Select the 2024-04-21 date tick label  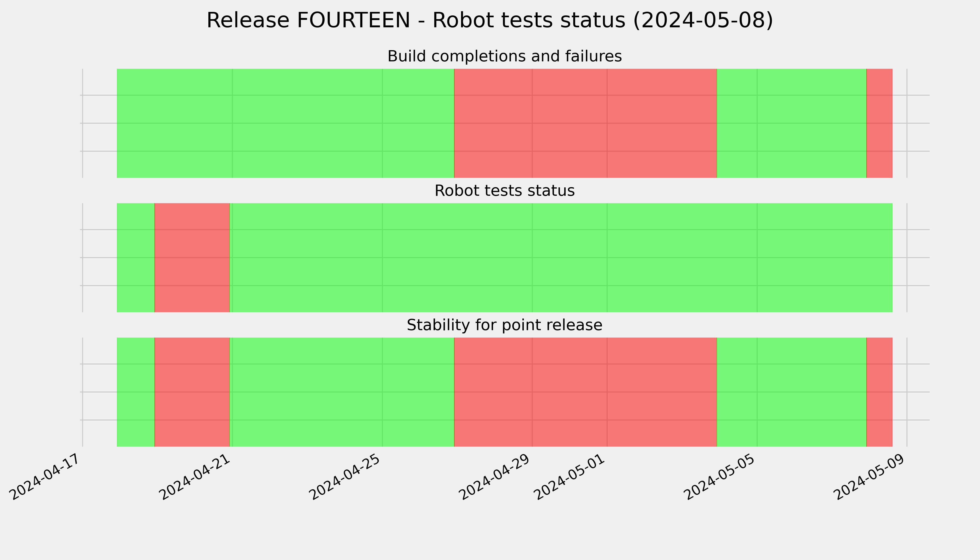[196, 476]
